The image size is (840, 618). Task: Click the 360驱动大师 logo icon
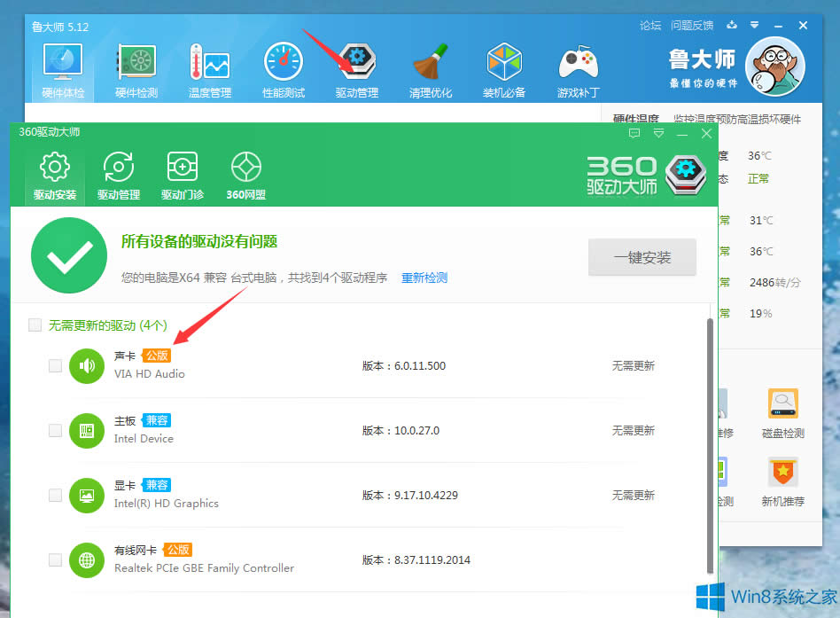click(686, 176)
